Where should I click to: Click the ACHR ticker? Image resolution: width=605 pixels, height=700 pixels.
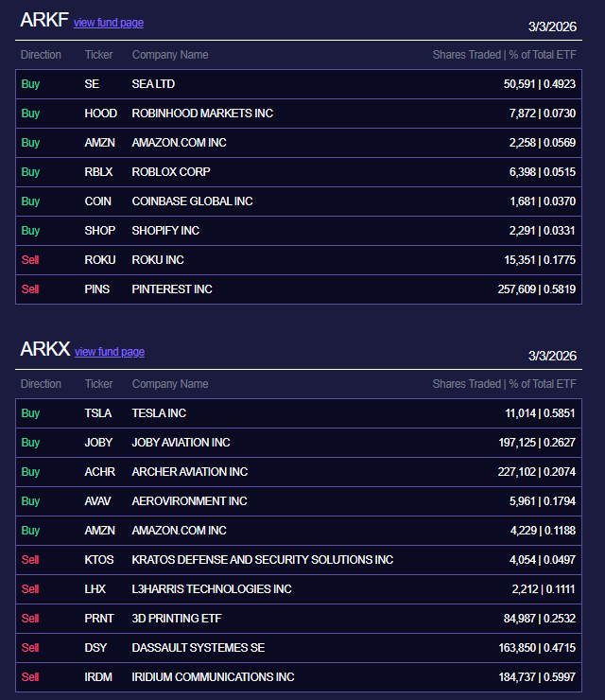pos(100,472)
